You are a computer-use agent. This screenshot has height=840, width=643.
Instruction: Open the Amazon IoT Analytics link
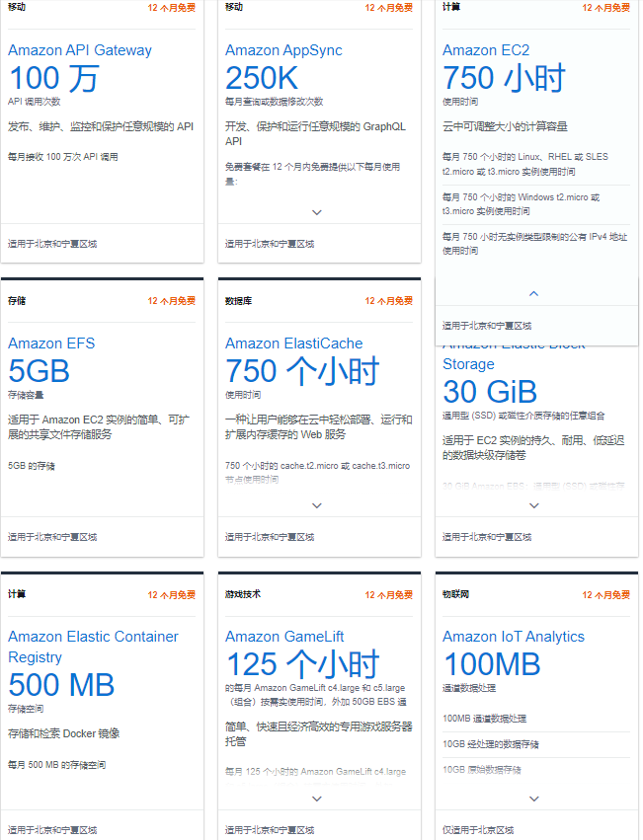click(x=514, y=637)
